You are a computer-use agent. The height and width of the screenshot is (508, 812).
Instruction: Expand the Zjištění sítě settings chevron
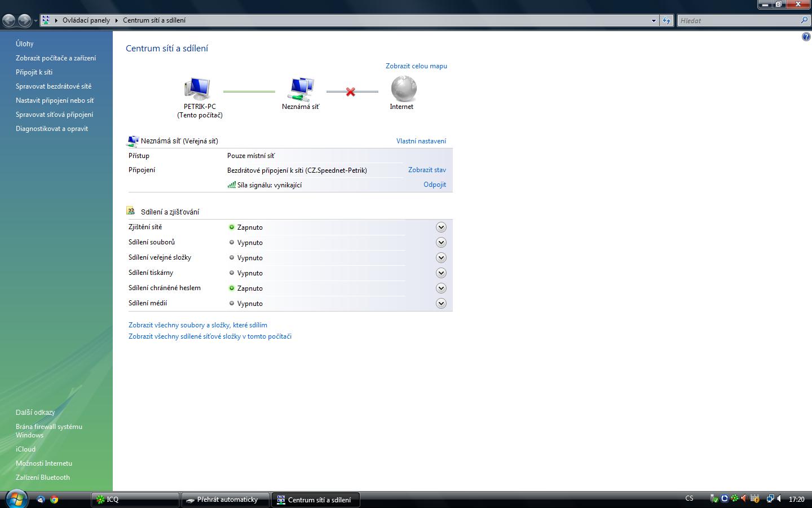[441, 227]
